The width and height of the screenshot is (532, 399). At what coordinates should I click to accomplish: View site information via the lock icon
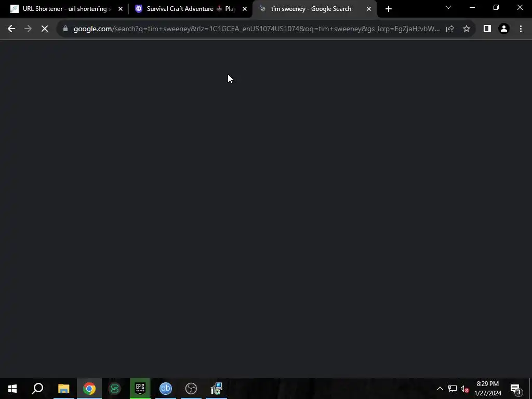click(65, 29)
